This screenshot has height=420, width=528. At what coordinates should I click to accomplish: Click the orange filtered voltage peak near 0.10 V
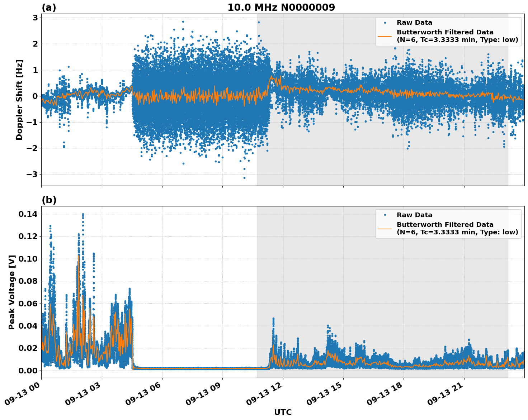tap(80, 256)
